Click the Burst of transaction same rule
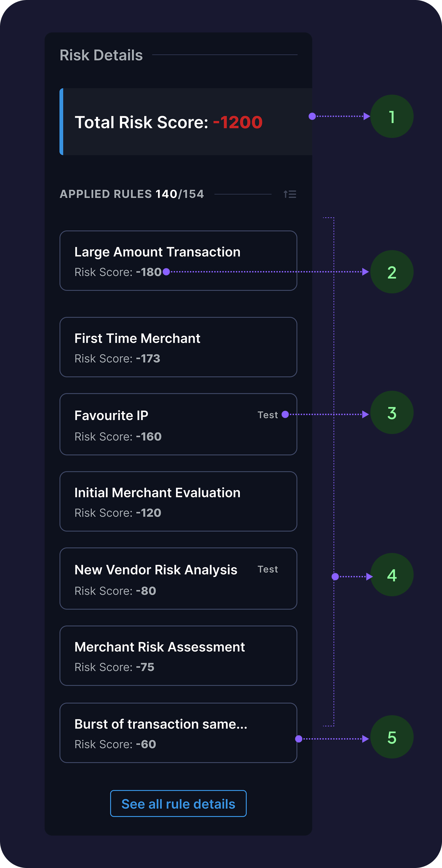Image resolution: width=442 pixels, height=868 pixels. [178, 733]
